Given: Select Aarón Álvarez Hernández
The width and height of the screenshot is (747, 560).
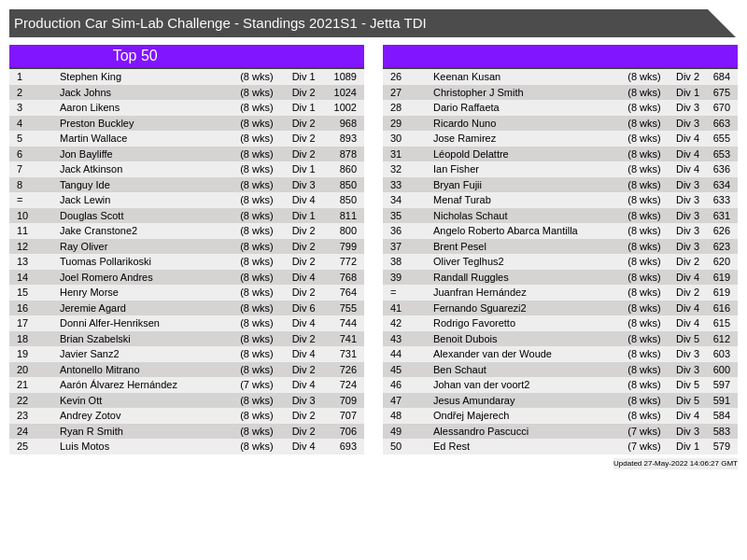Looking at the screenshot, I should [x=118, y=385].
